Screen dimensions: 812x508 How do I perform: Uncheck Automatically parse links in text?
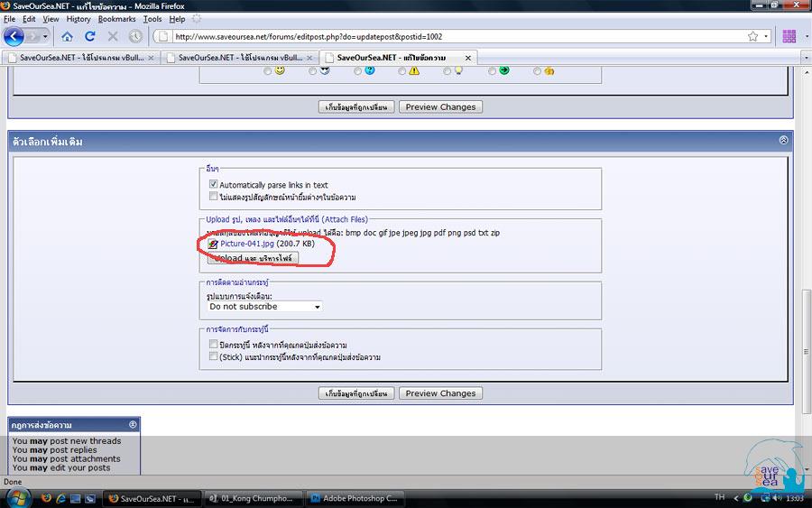click(214, 184)
